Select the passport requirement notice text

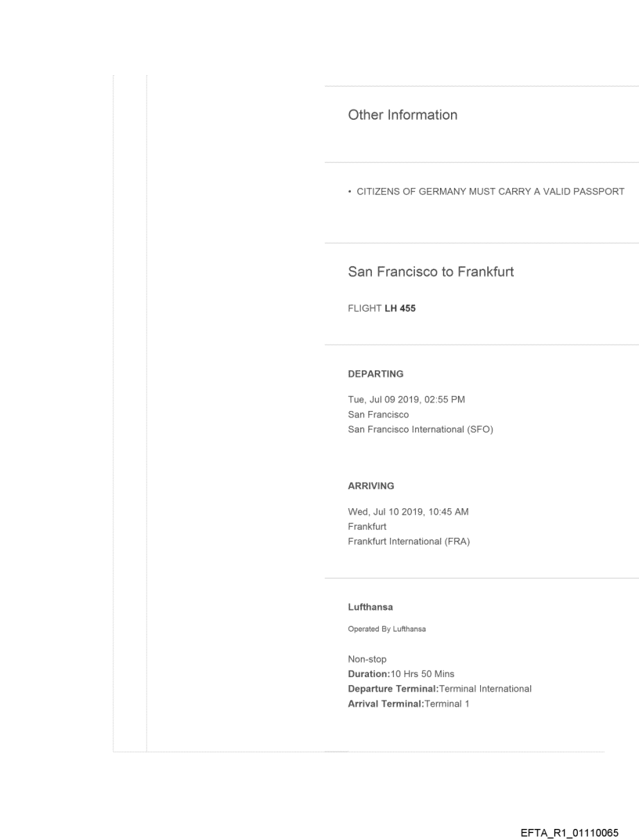pyautogui.click(x=486, y=193)
